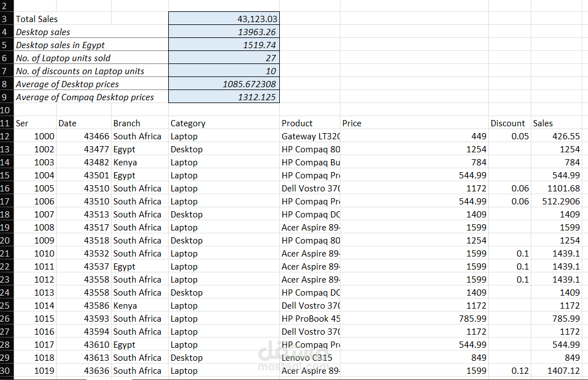The image size is (588, 380).
Task: Select the Gateway LT320 product cell
Action: [309, 136]
